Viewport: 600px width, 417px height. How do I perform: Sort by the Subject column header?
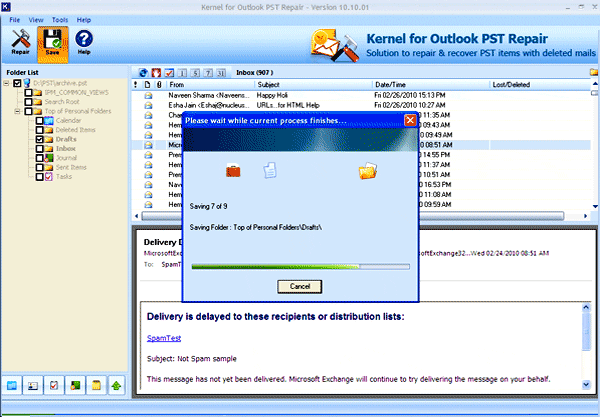coord(313,85)
